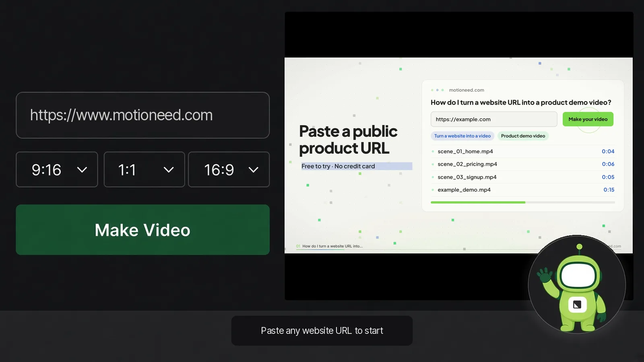Open the 1:1 aspect ratio dropdown
The width and height of the screenshot is (644, 362).
point(144,169)
